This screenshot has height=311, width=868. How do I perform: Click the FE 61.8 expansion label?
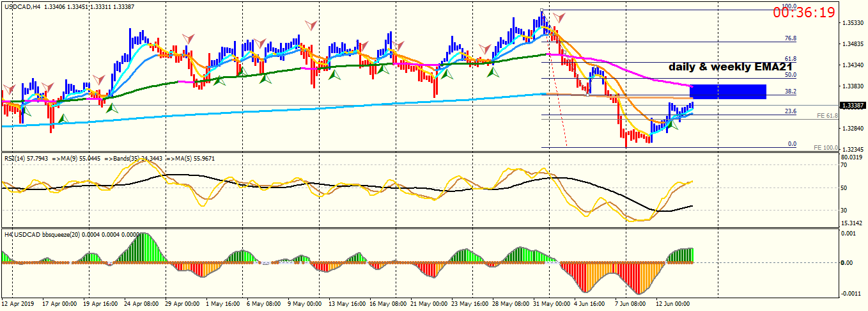[x=827, y=116]
